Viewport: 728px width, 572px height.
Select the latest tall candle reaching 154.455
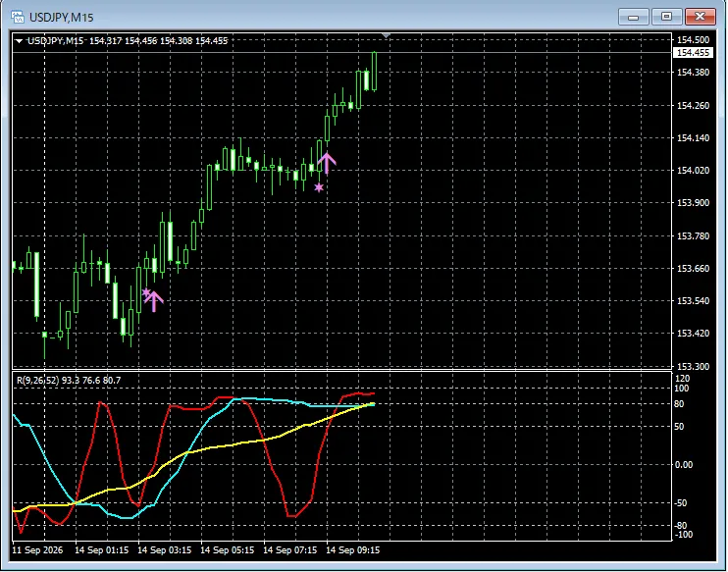coord(374,71)
